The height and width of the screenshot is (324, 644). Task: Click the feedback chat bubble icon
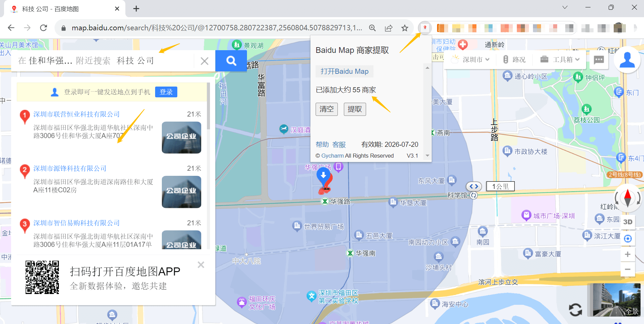[x=599, y=60]
